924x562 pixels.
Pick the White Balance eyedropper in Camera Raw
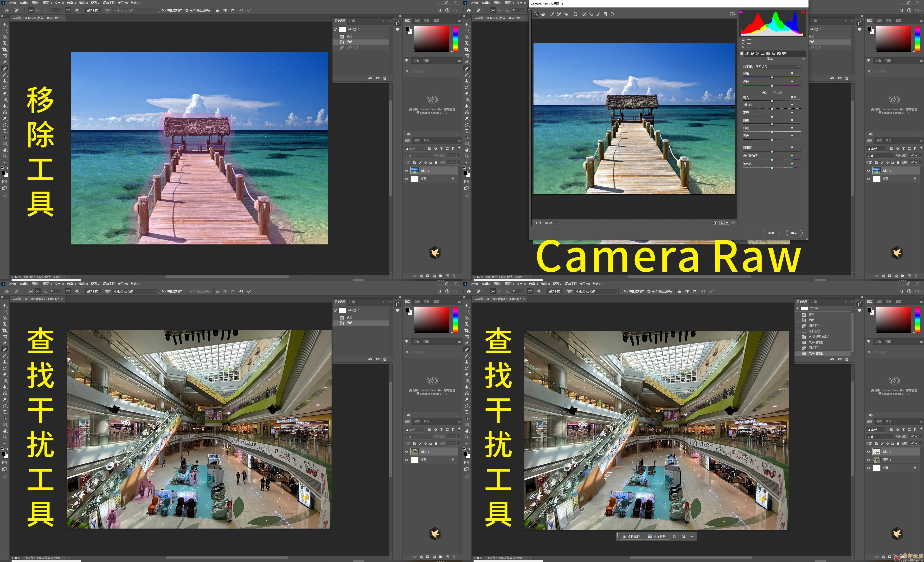click(x=552, y=14)
